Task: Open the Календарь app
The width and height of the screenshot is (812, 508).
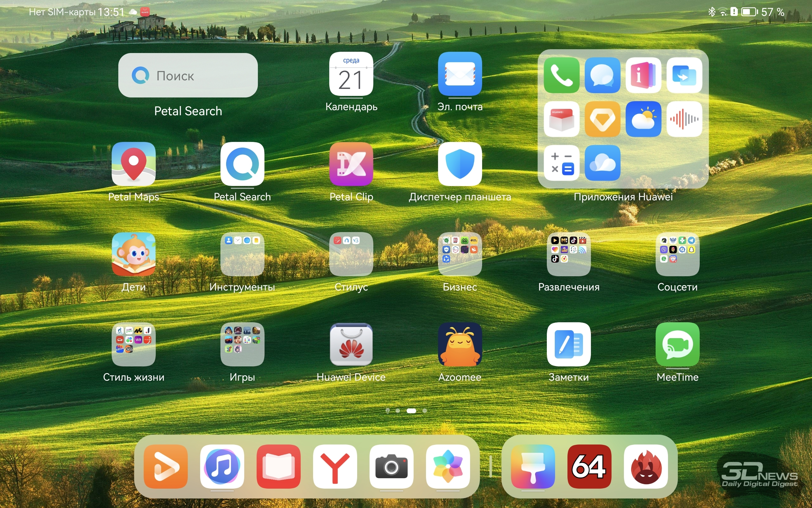Action: tap(351, 74)
